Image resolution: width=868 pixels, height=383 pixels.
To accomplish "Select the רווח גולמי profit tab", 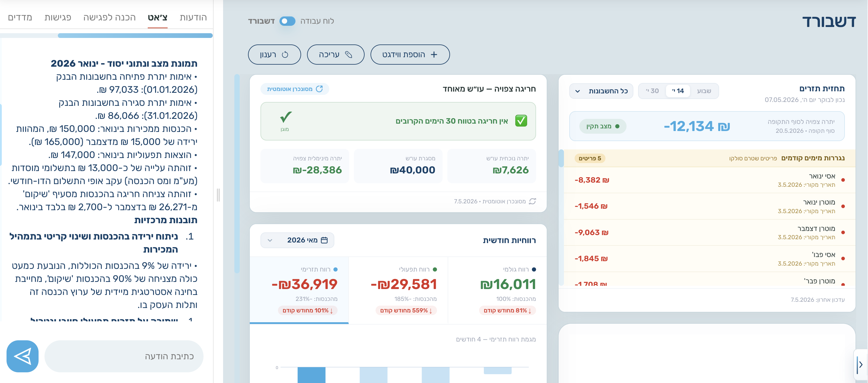I will coord(497,291).
